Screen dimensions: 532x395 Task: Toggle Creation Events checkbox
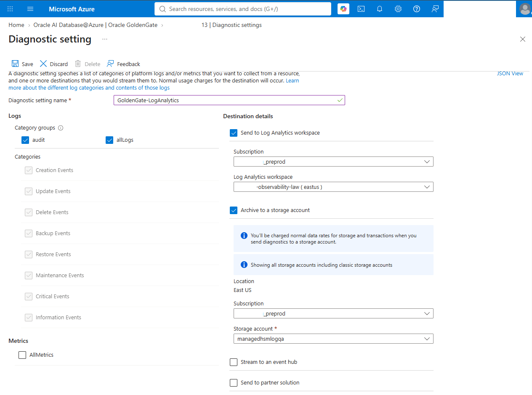29,170
